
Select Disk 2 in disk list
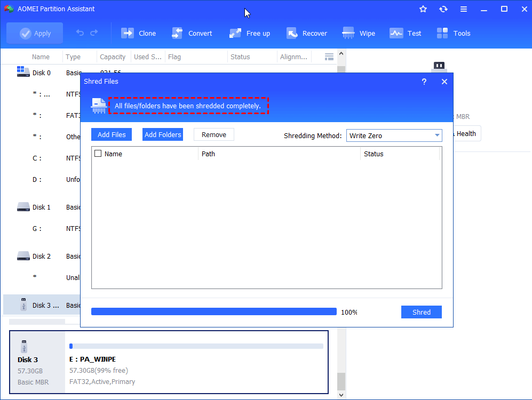pos(42,257)
